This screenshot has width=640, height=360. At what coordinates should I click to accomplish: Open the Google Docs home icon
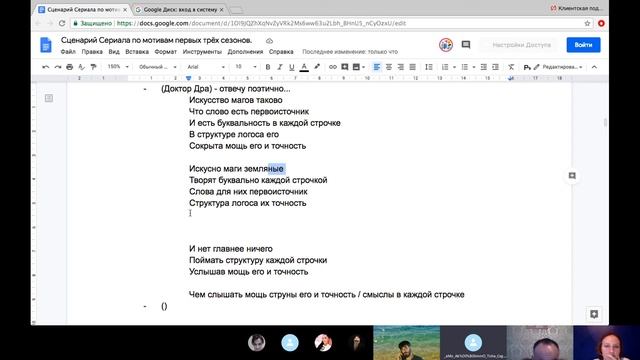(x=46, y=45)
